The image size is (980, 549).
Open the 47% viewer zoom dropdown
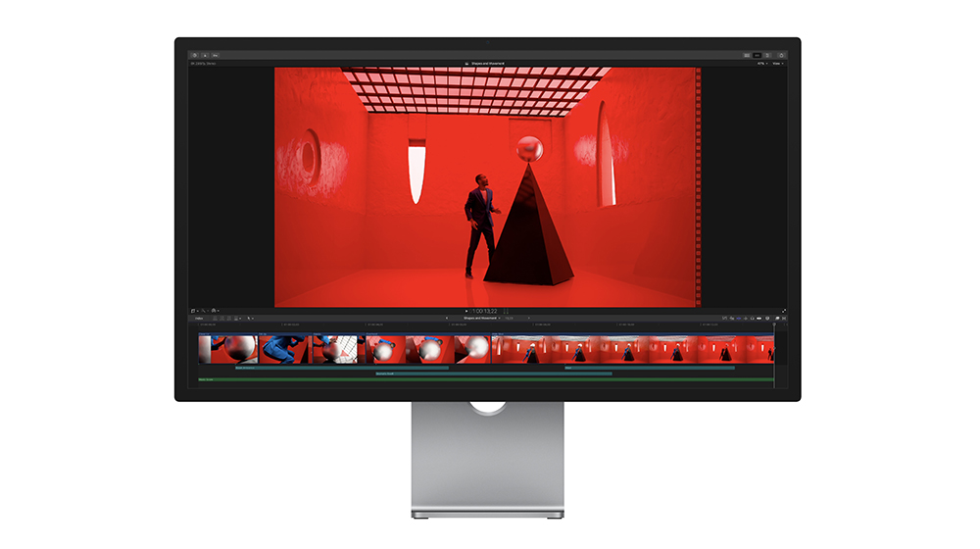point(760,64)
